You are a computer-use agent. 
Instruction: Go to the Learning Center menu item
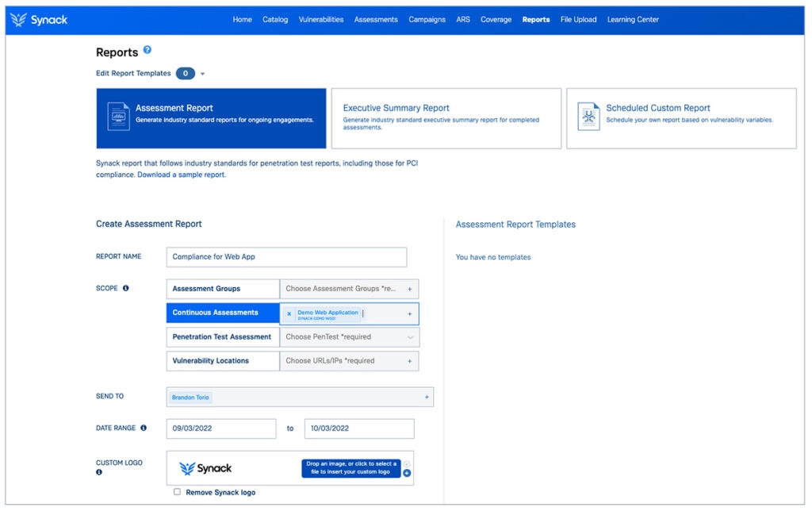633,20
